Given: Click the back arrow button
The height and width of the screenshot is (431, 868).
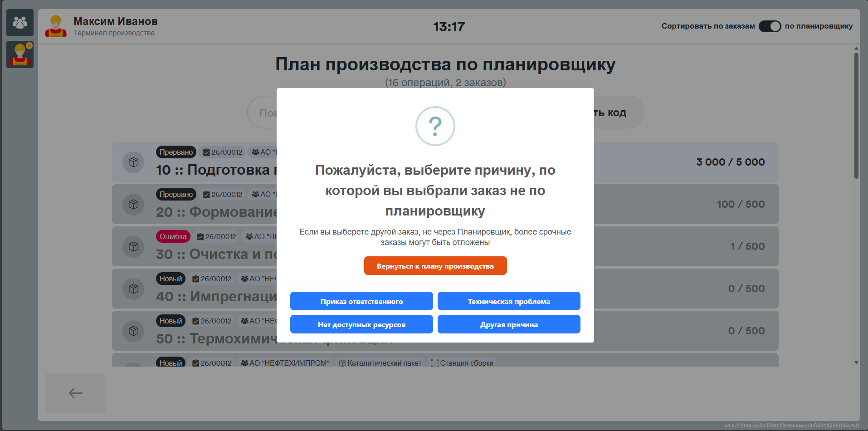Looking at the screenshot, I should pos(75,393).
